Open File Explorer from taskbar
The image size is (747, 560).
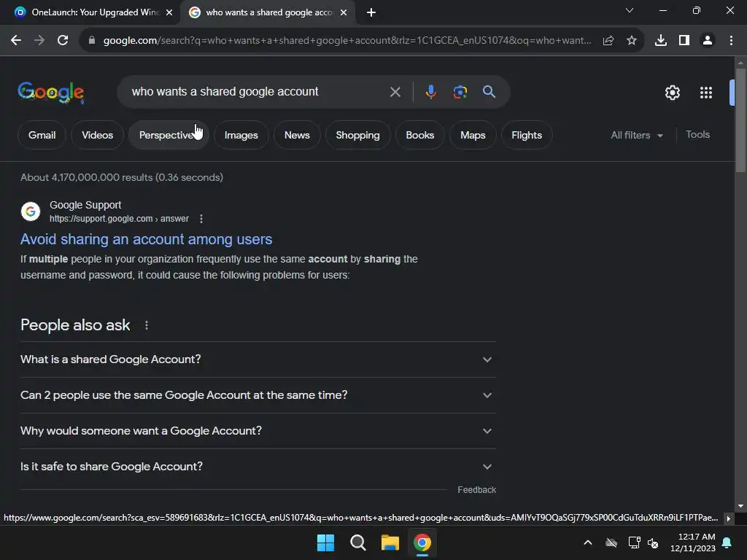390,542
